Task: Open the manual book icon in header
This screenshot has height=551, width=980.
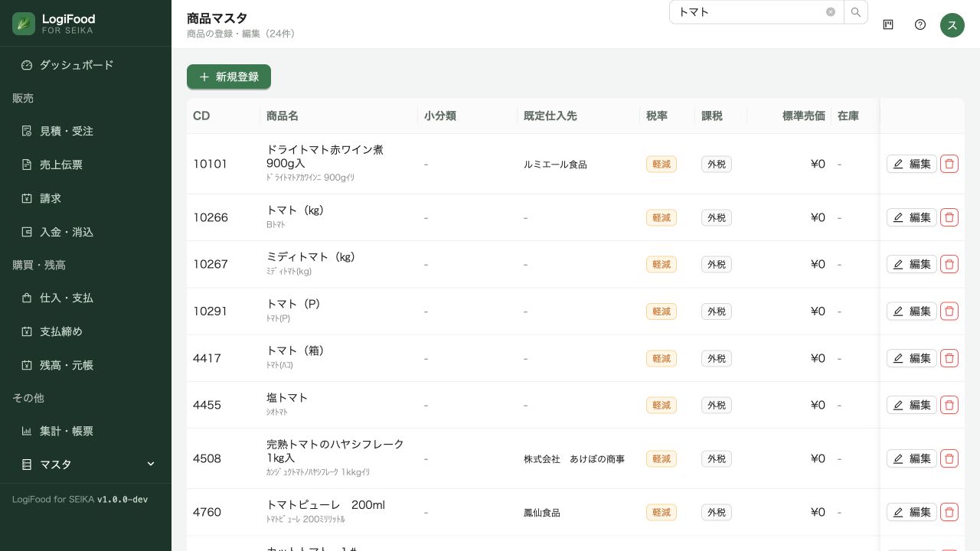Action: pos(888,24)
